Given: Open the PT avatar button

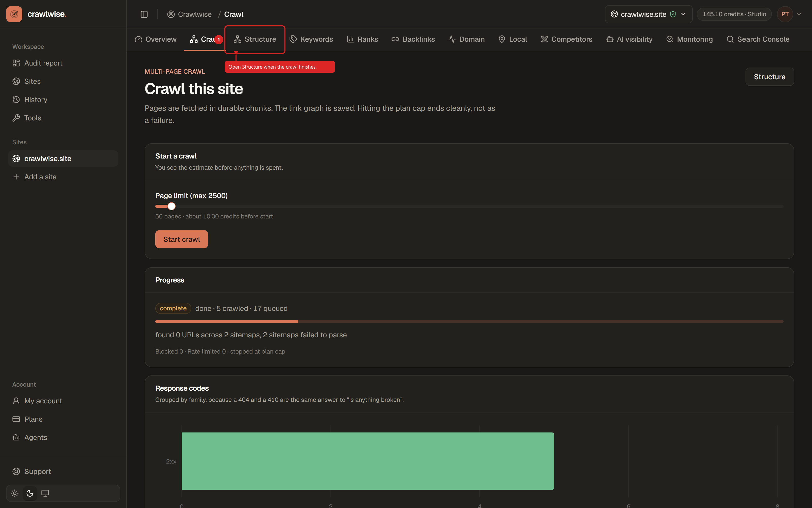Looking at the screenshot, I should (x=785, y=14).
